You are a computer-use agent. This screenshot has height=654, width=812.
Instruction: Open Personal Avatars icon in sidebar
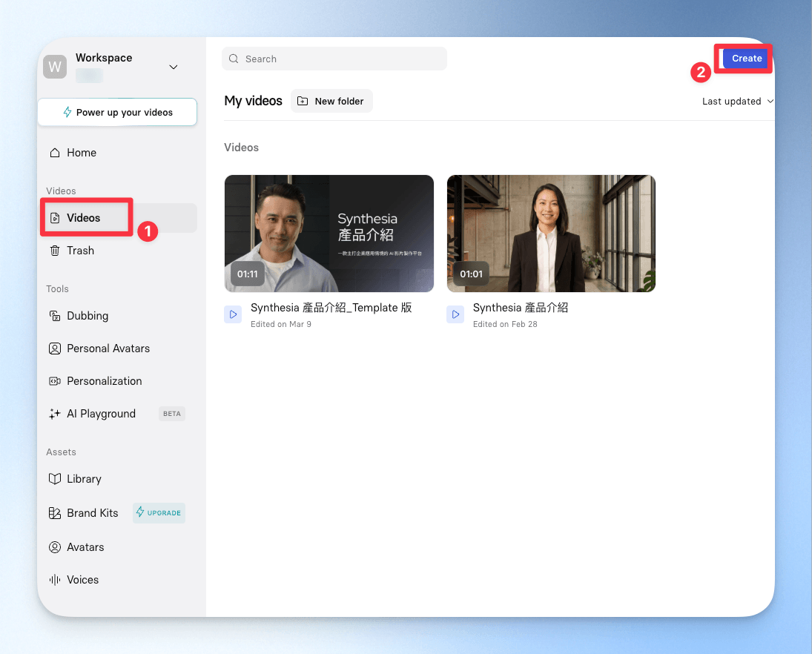[x=54, y=349]
